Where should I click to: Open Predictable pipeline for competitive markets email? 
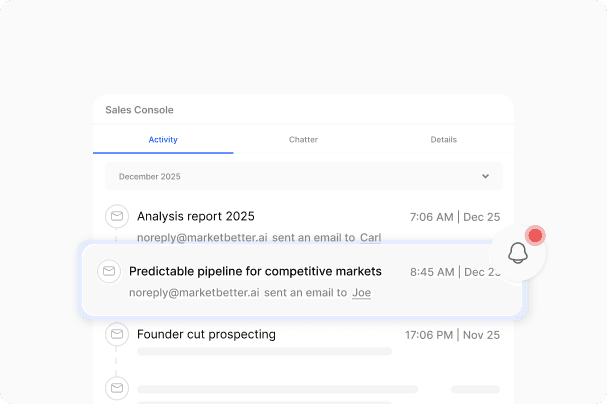tap(255, 271)
